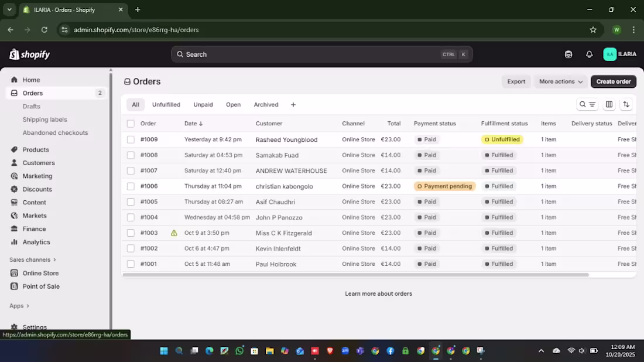The height and width of the screenshot is (362, 644).
Task: Check order #1009 checkbox
Action: [131, 140]
